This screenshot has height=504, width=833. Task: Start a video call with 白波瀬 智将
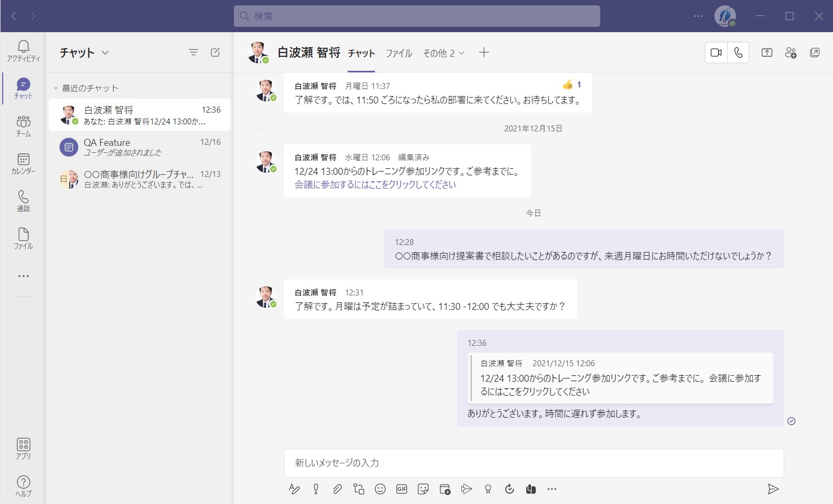[716, 53]
